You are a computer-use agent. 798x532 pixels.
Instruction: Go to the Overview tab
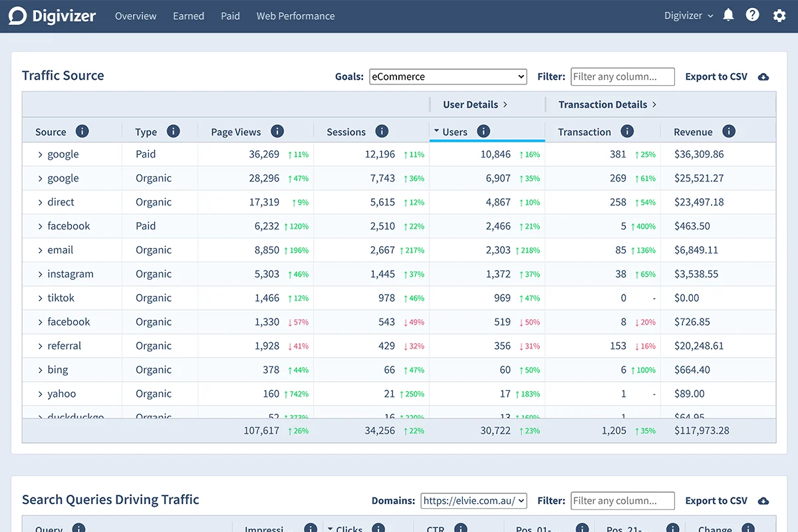[x=136, y=16]
